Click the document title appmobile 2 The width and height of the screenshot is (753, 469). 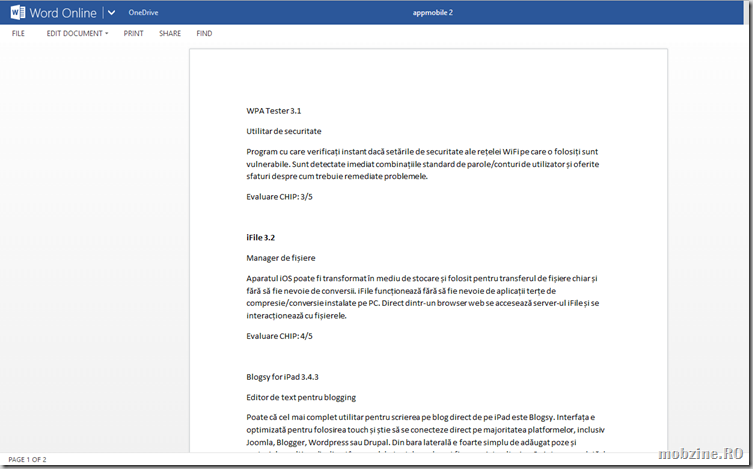pyautogui.click(x=432, y=12)
